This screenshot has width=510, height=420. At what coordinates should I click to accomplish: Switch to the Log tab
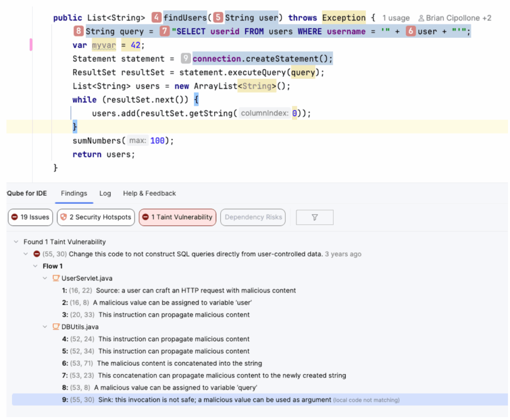[x=105, y=193]
